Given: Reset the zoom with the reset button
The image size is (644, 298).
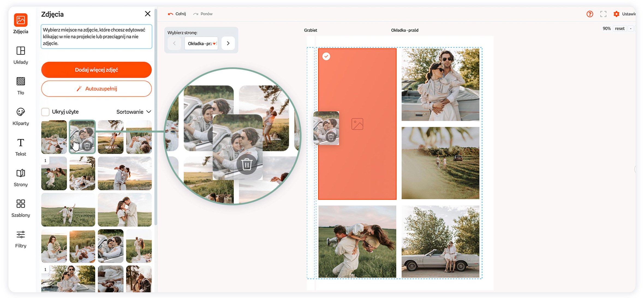Looking at the screenshot, I should pos(619,29).
